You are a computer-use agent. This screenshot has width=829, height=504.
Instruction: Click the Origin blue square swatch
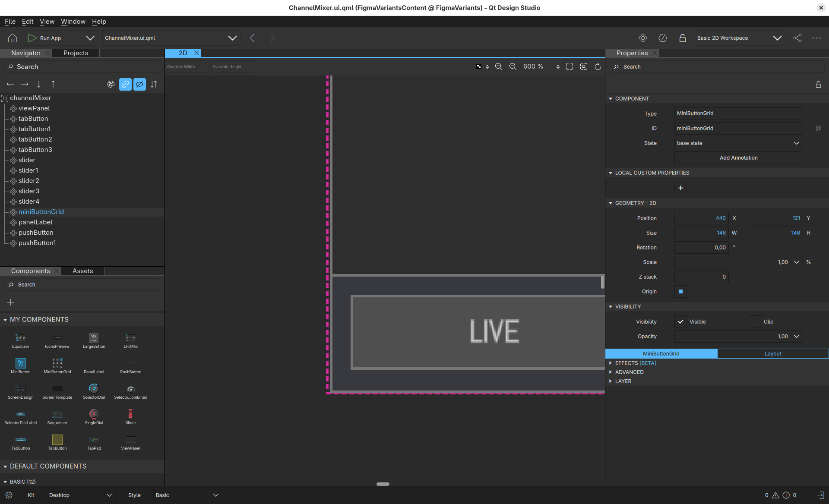tap(680, 292)
